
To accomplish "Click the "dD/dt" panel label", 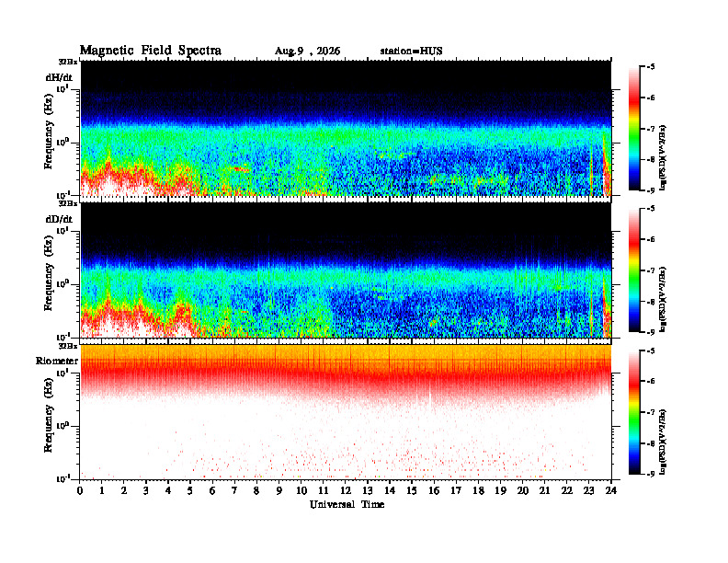I will 59,219.
